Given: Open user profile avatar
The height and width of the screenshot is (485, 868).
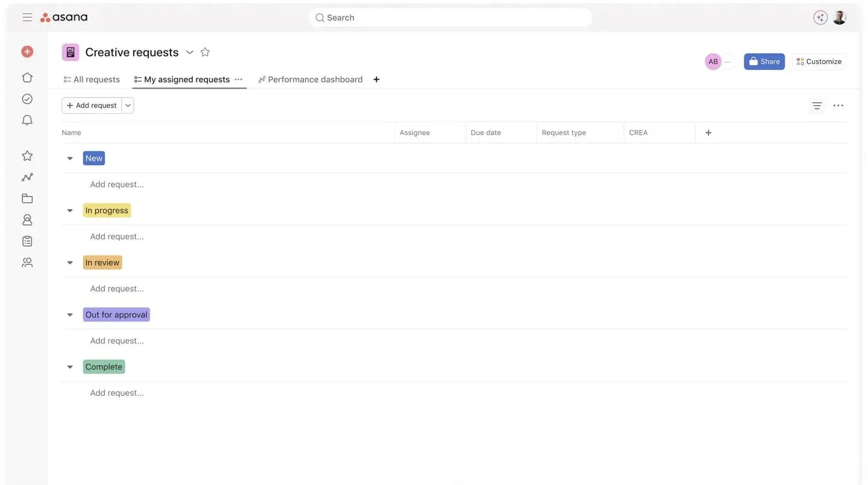Looking at the screenshot, I should 840,17.
